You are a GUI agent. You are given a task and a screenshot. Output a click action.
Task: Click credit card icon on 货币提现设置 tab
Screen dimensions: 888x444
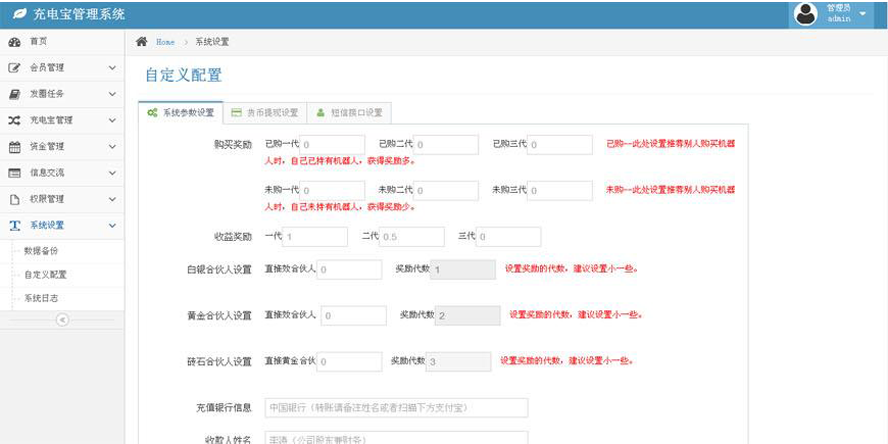(237, 112)
